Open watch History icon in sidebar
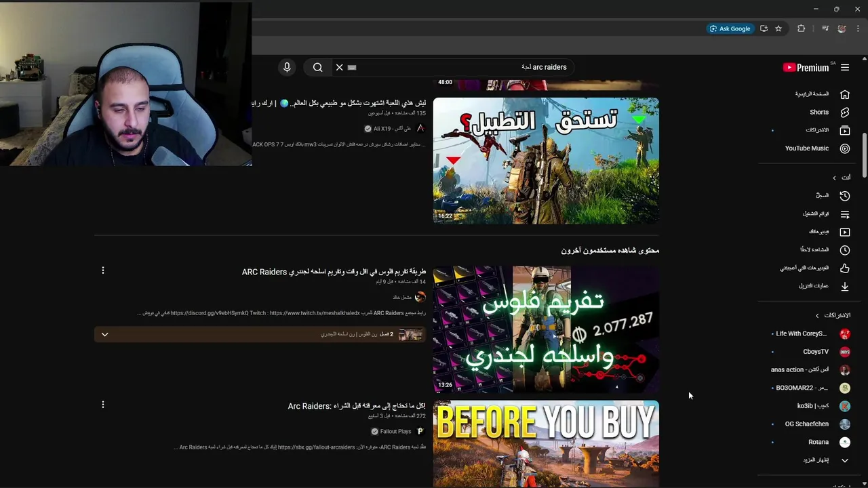The image size is (868, 488). click(x=845, y=196)
